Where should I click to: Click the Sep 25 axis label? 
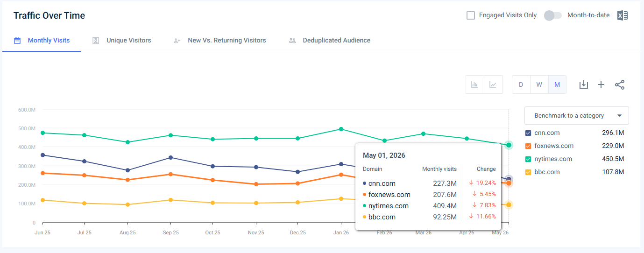[x=170, y=232]
